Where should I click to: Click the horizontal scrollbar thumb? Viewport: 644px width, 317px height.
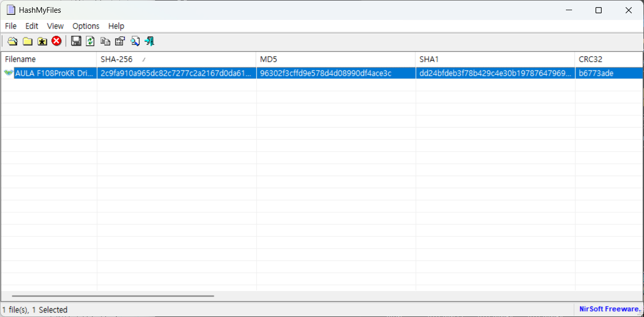point(113,295)
